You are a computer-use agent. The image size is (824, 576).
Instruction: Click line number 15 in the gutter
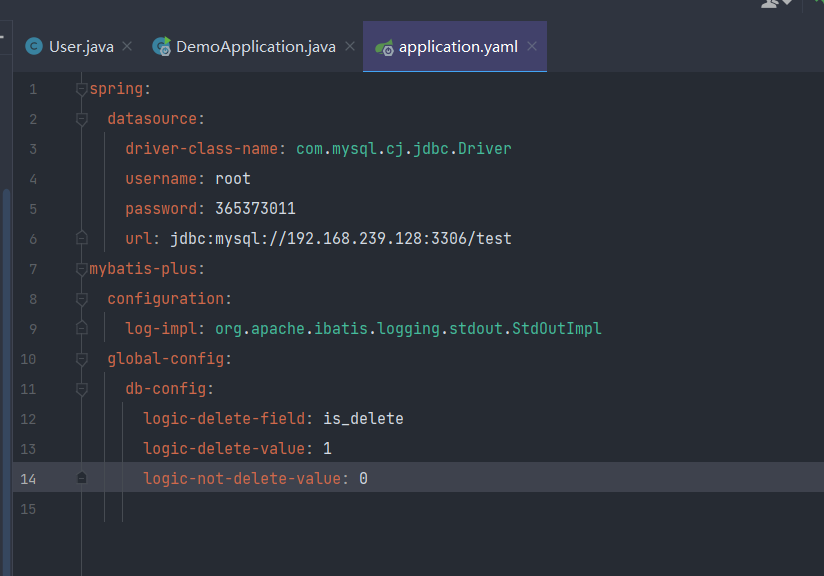[28, 509]
